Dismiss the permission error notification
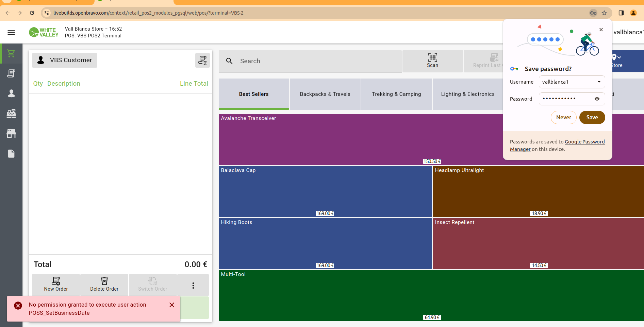The image size is (644, 327). pos(172,305)
